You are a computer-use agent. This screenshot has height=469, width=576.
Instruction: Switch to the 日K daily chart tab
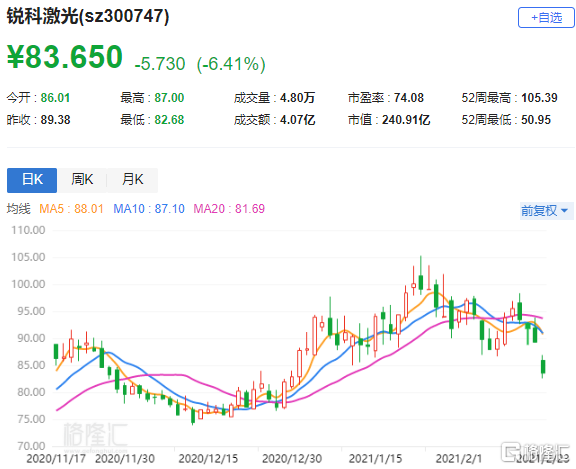click(x=32, y=180)
